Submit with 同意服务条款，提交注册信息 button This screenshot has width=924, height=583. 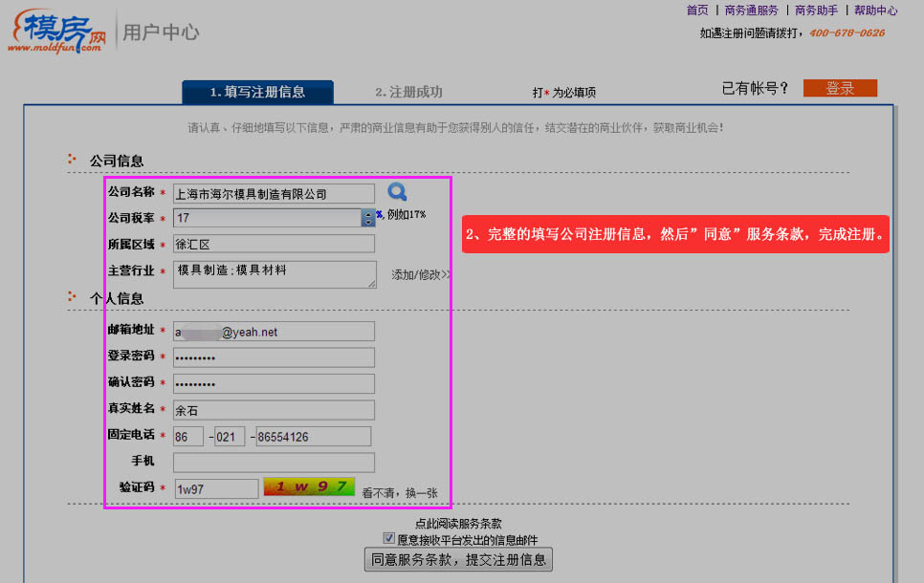[458, 559]
